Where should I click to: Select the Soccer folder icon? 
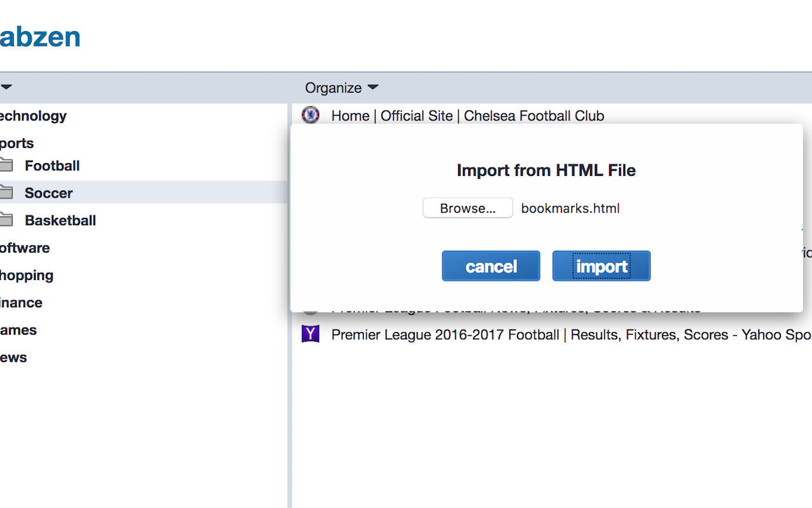coord(6,192)
